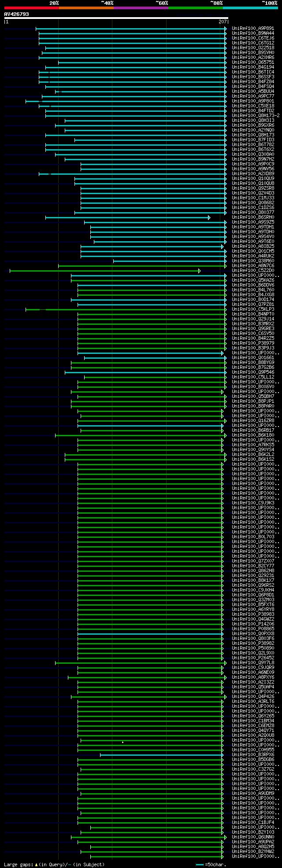Select label UniRef100_A9T6E0
Viewport: 282px width, 868px height.
(253, 242)
